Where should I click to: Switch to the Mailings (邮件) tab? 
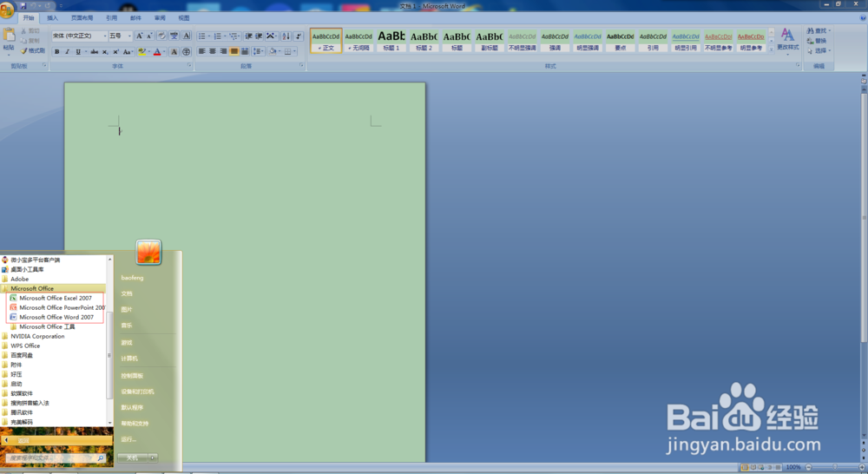click(135, 18)
